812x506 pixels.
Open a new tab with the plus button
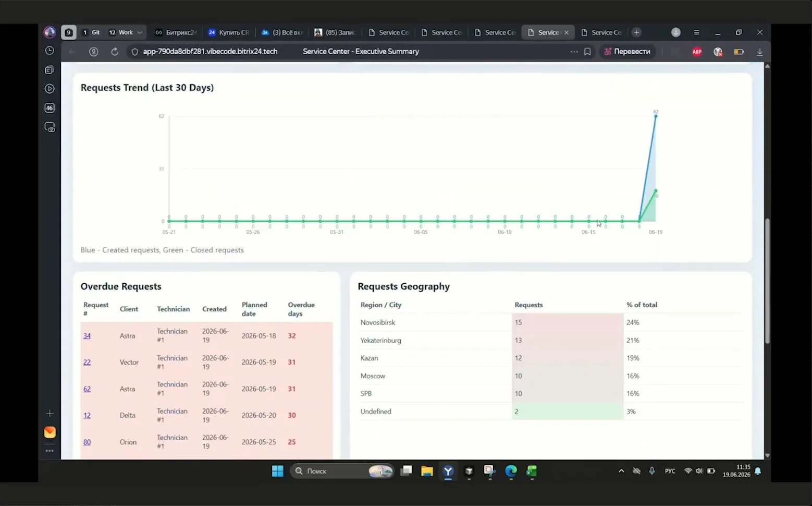click(636, 32)
